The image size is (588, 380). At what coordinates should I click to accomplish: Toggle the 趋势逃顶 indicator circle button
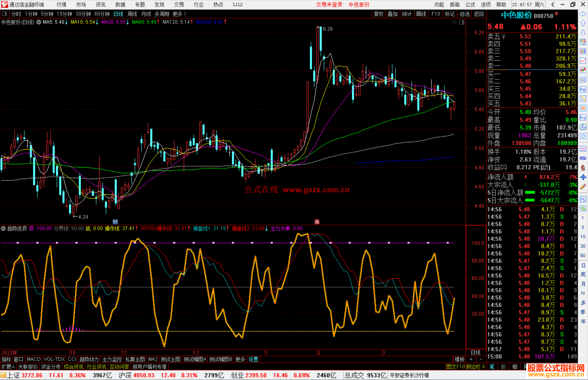[4, 229]
